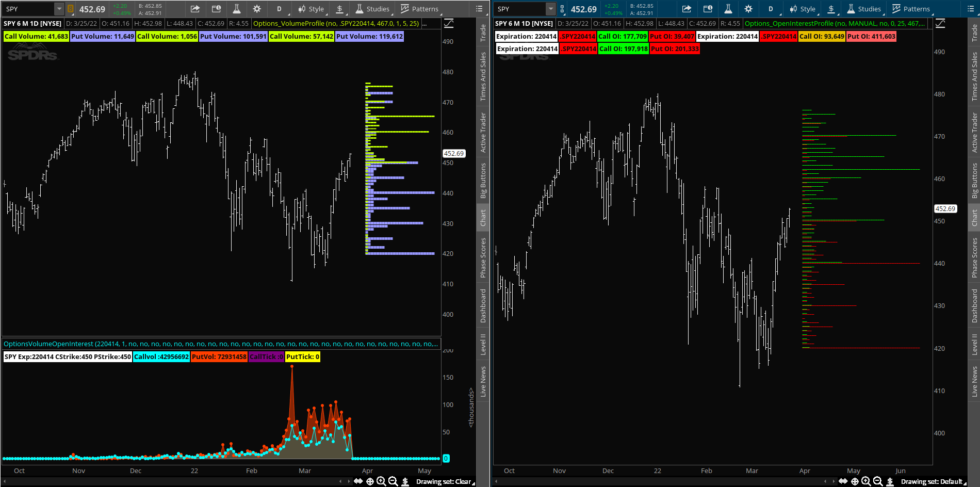Image resolution: width=980 pixels, height=487 pixels.
Task: Open Active Trader tab beside left chart
Action: [483, 133]
